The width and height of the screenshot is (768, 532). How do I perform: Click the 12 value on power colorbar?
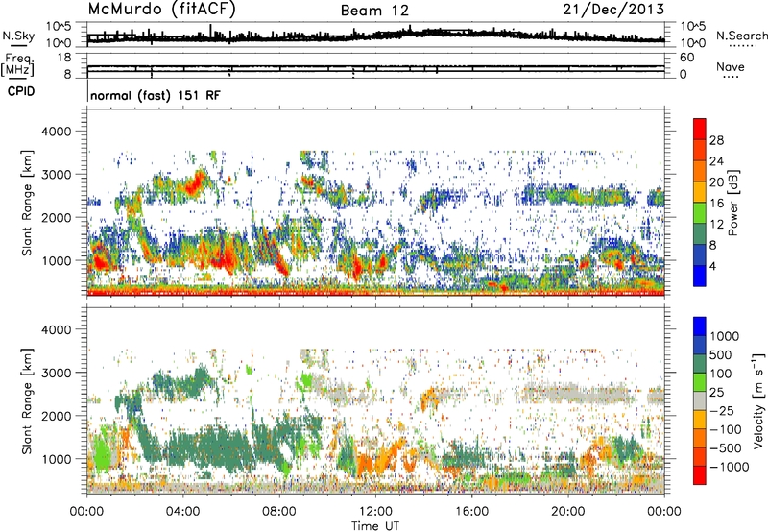(x=716, y=225)
